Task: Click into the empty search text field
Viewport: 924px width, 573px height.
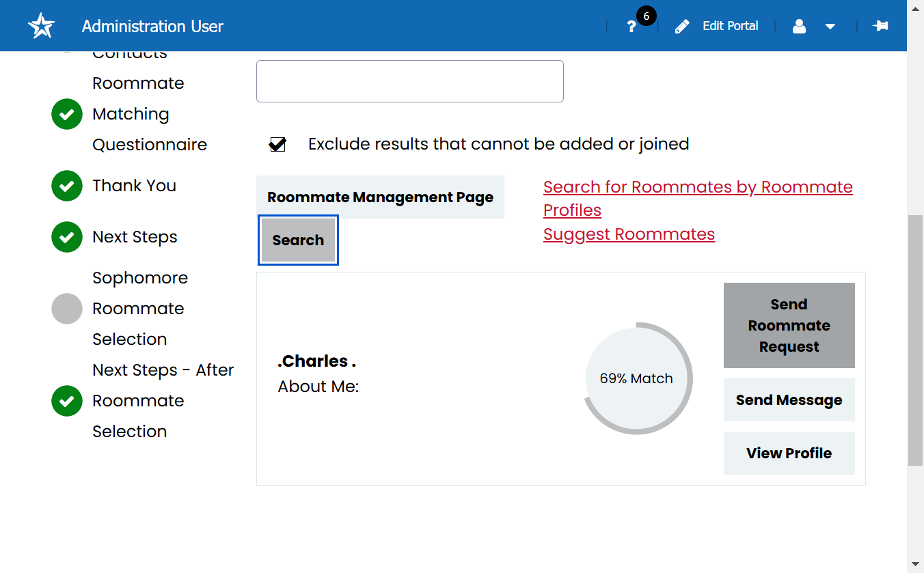Action: click(410, 81)
